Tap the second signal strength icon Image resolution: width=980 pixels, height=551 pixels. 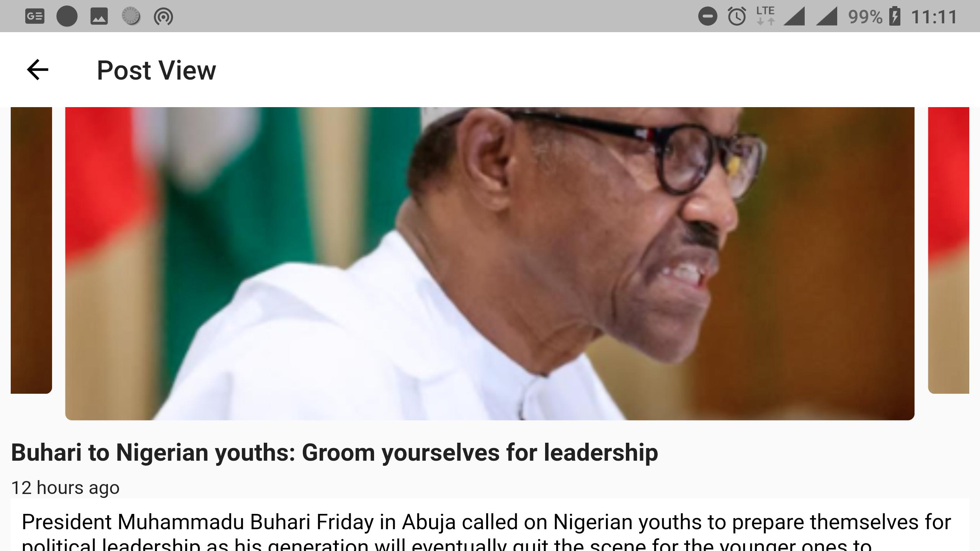click(x=827, y=17)
